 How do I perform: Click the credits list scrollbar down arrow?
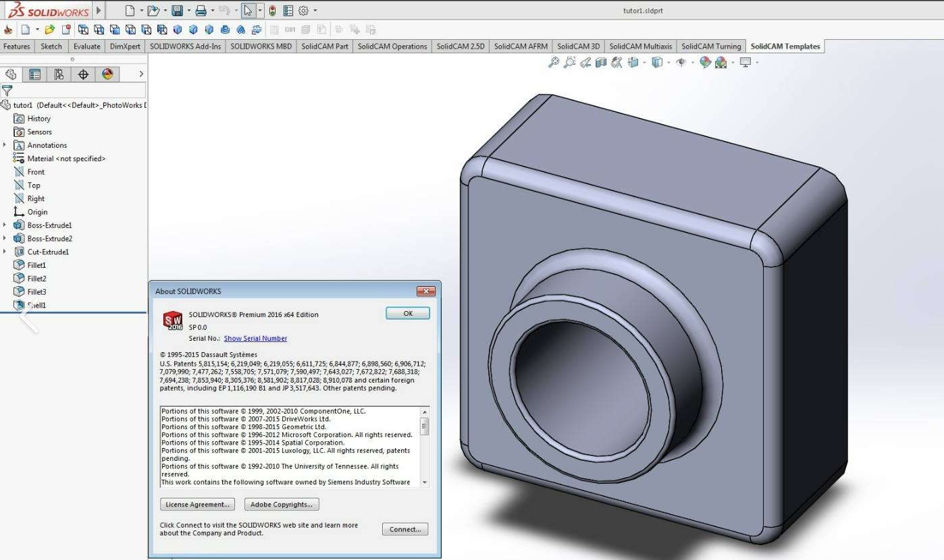pyautogui.click(x=425, y=482)
